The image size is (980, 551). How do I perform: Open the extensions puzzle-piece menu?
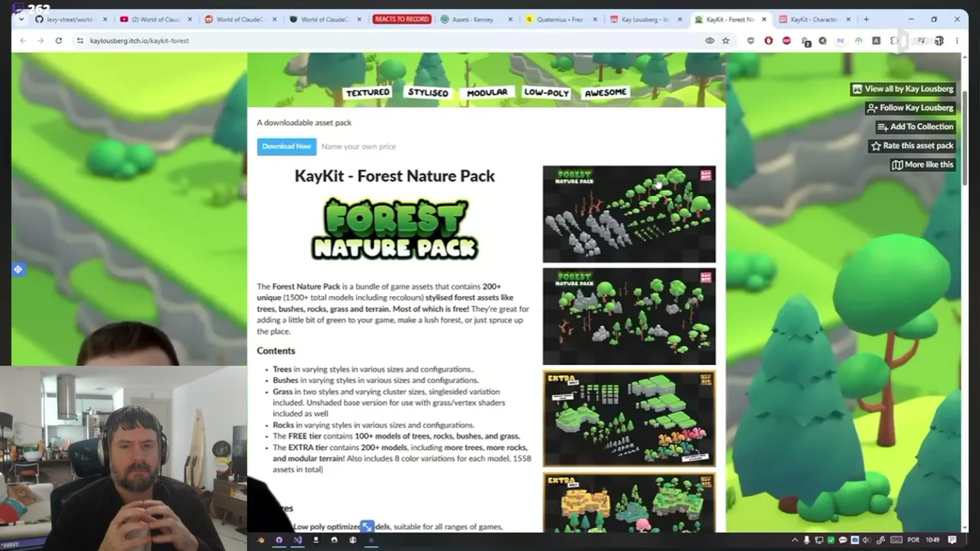tap(893, 41)
